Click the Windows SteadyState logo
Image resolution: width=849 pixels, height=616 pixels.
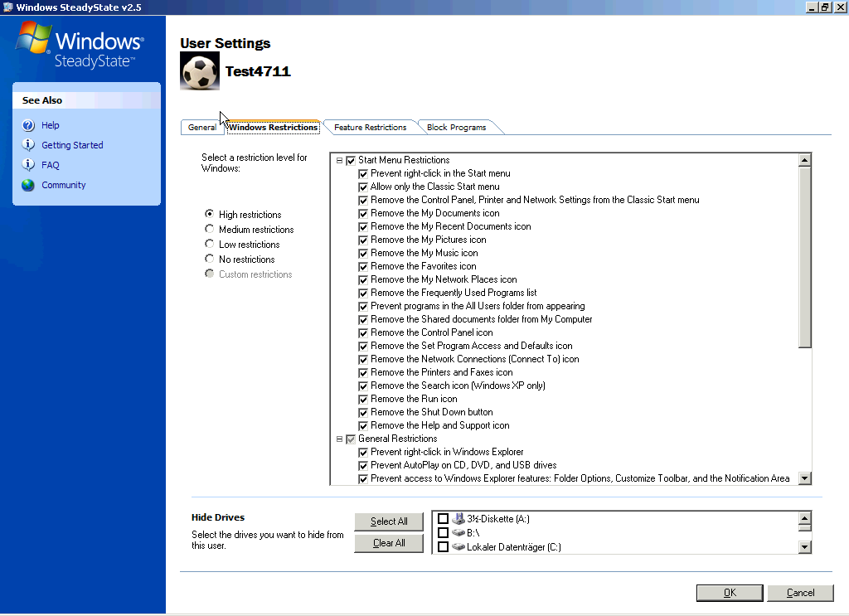point(81,46)
